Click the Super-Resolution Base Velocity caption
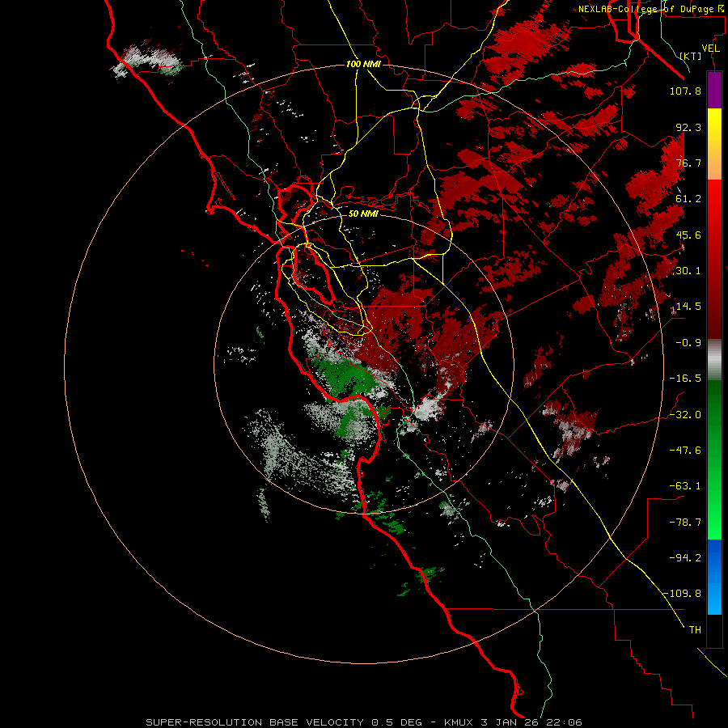Viewport: 728px width, 728px height. coord(364,722)
